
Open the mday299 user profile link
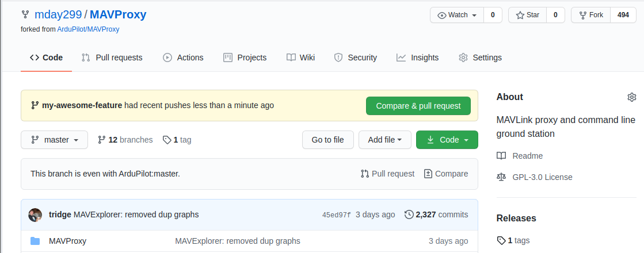click(58, 15)
